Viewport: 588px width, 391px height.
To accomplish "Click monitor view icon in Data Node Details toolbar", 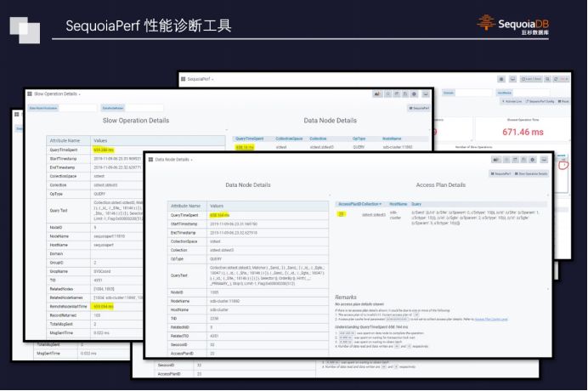I will (544, 161).
